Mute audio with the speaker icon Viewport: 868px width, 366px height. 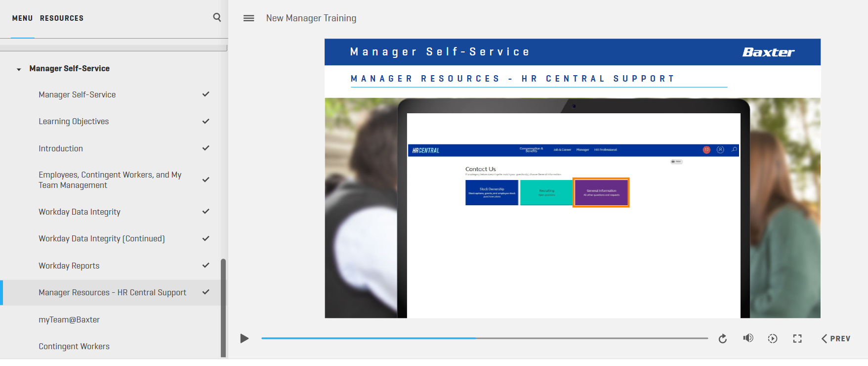click(748, 338)
